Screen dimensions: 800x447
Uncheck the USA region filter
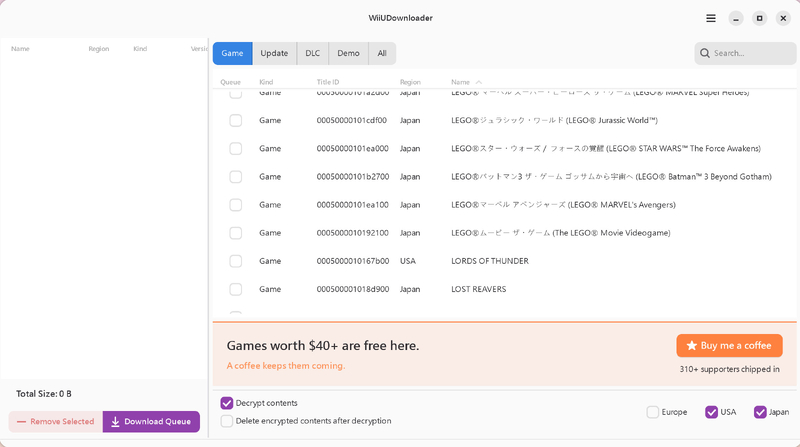click(711, 412)
